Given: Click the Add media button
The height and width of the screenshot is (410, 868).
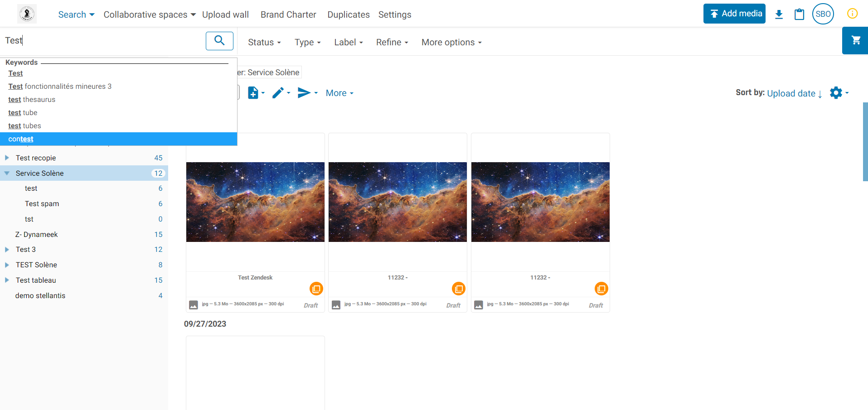Looking at the screenshot, I should coord(734,14).
